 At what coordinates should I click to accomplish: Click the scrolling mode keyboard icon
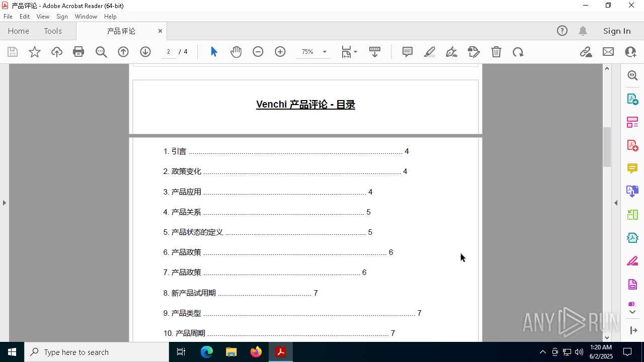[x=375, y=52]
